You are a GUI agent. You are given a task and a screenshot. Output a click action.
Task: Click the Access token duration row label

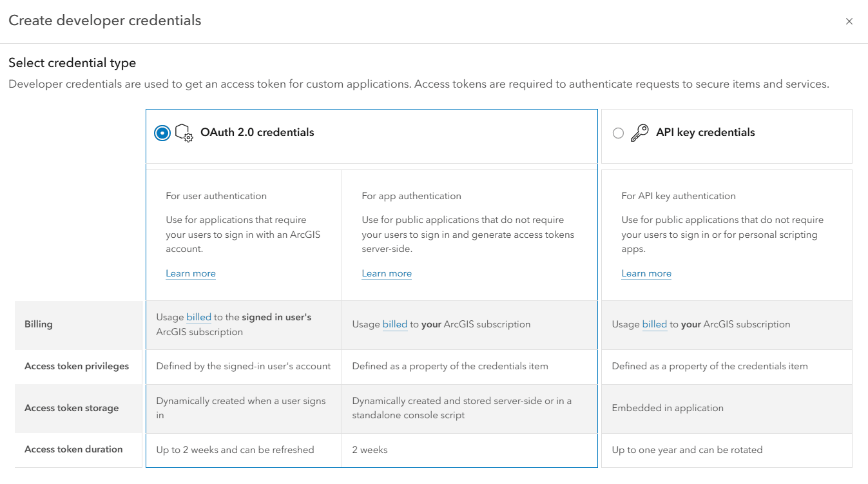point(74,449)
